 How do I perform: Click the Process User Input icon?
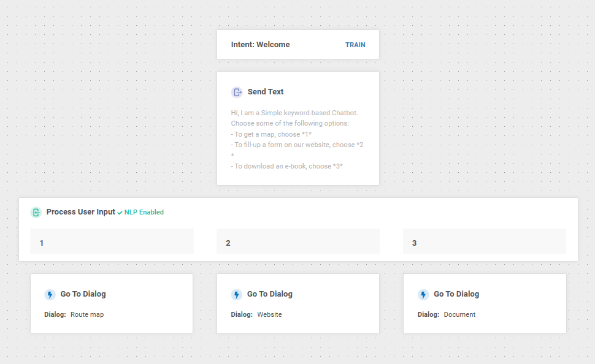36,213
